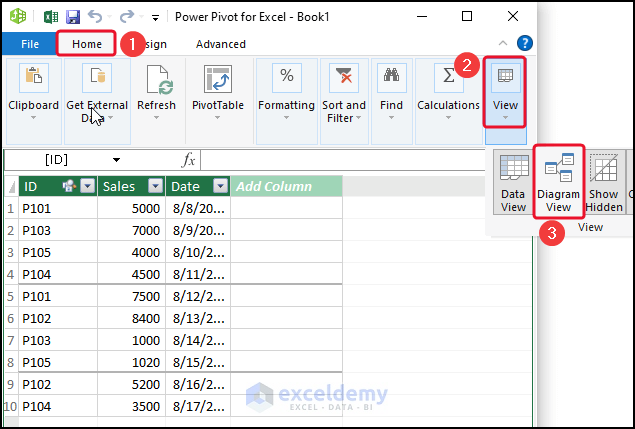
Task: Open the Help question mark
Action: [525, 43]
